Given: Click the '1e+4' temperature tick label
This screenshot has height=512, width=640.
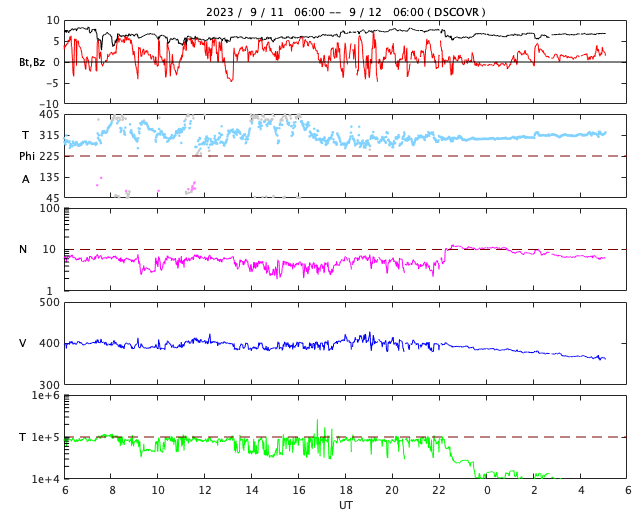Looking at the screenshot, I should (45, 479).
